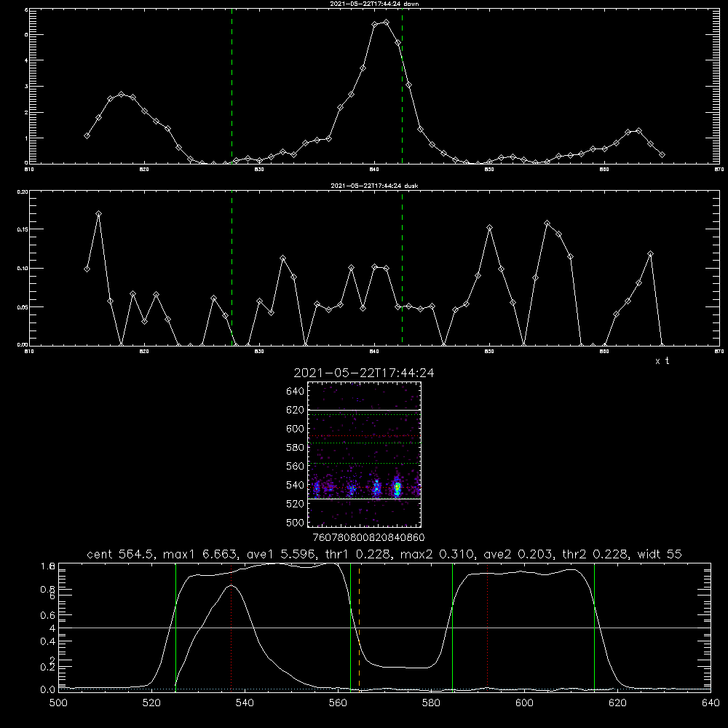This screenshot has height=728, width=728.
Task: Click the large "2021-05-22T17:44:24" title above the spectrogram
Action: [364, 373]
